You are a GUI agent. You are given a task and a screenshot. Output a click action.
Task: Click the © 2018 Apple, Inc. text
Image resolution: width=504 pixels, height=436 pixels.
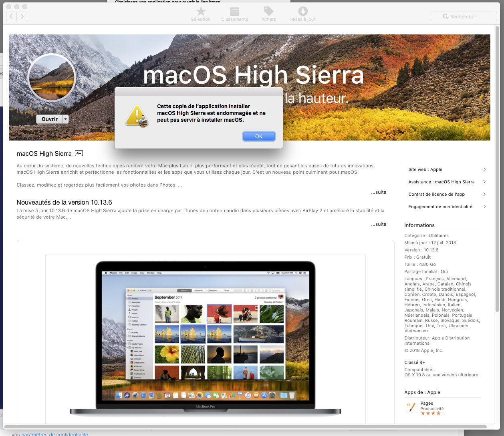click(x=424, y=350)
